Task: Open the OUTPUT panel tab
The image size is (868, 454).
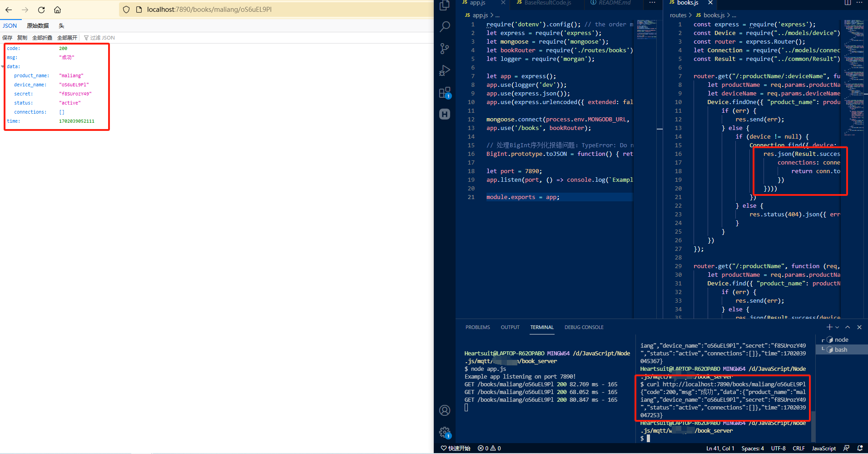Action: click(x=510, y=327)
